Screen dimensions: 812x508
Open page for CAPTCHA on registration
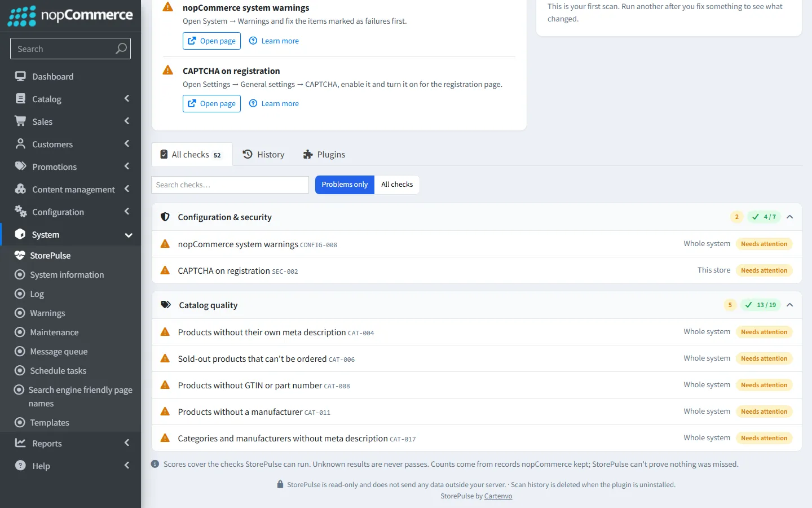(x=211, y=103)
